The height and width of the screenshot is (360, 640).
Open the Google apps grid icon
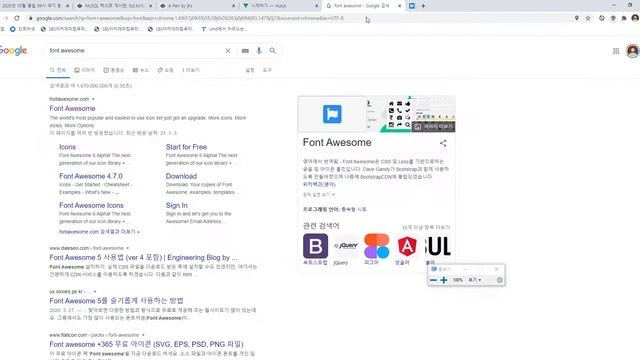(616, 51)
